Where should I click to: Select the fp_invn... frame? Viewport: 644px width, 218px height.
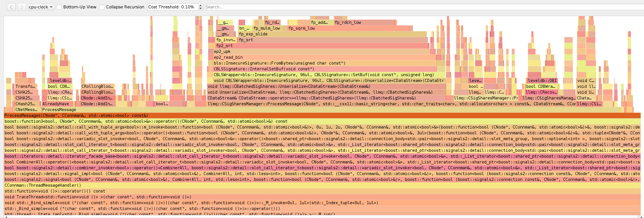226,40
